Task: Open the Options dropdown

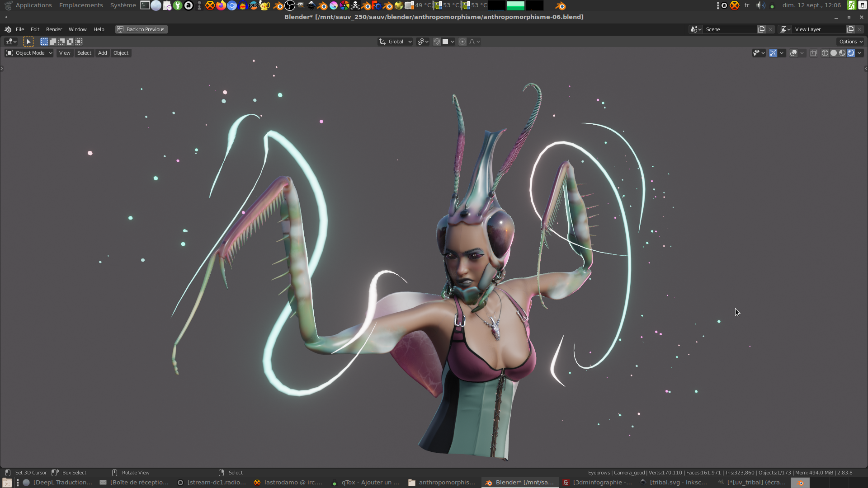Action: [x=850, y=42]
